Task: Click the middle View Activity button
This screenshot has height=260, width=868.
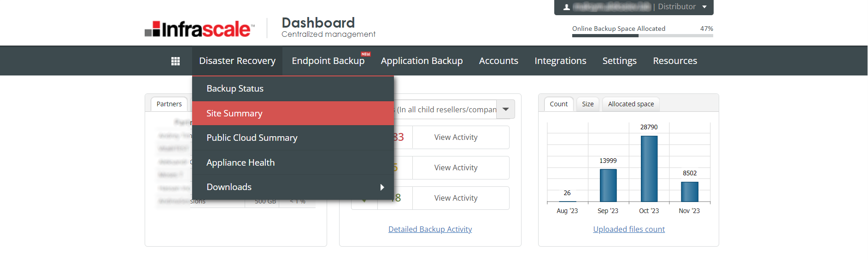Action: 456,168
